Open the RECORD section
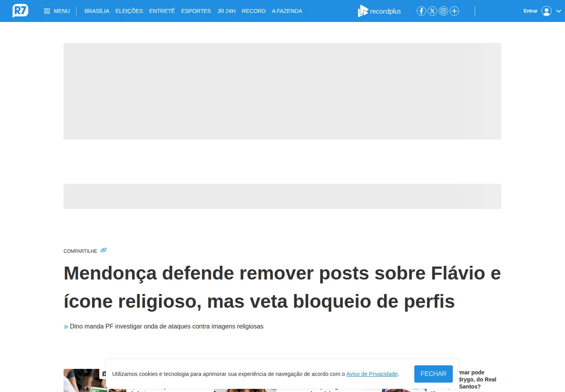This screenshot has width=565, height=392. click(254, 11)
